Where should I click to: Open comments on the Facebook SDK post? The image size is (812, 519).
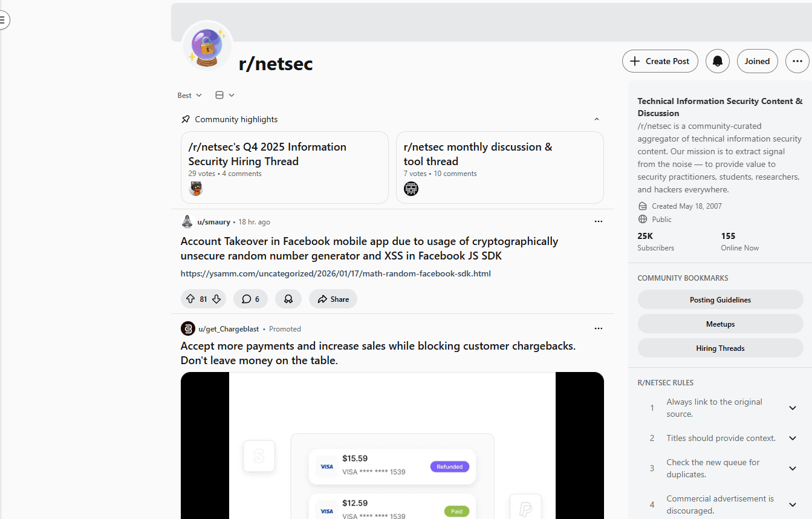pyautogui.click(x=250, y=299)
